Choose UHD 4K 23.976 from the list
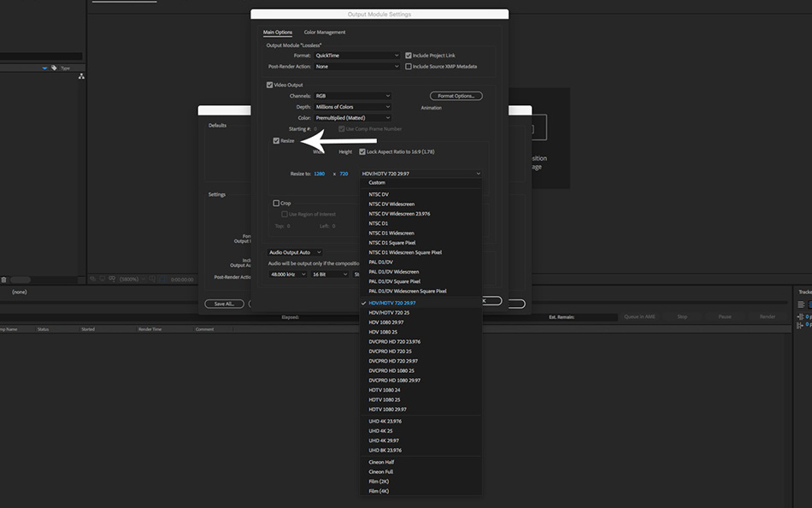 coord(385,421)
